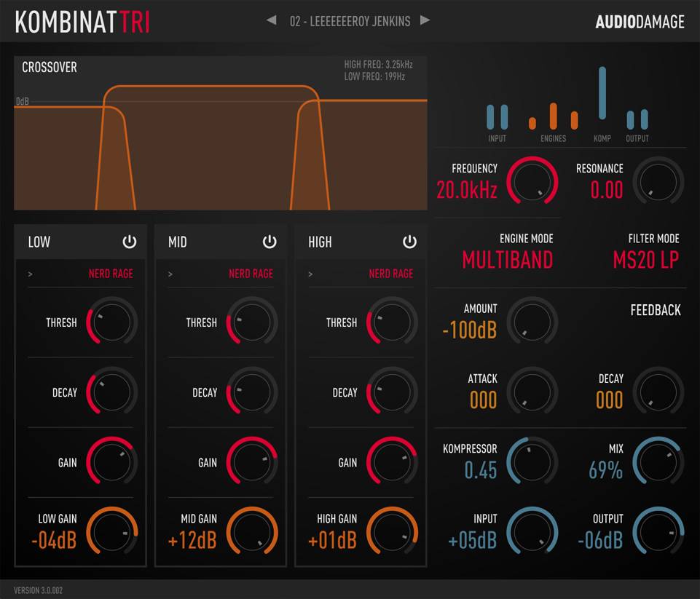Viewport: 700px width, 599px height.
Task: Click the feedback AMOUNT knob
Action: click(532, 321)
